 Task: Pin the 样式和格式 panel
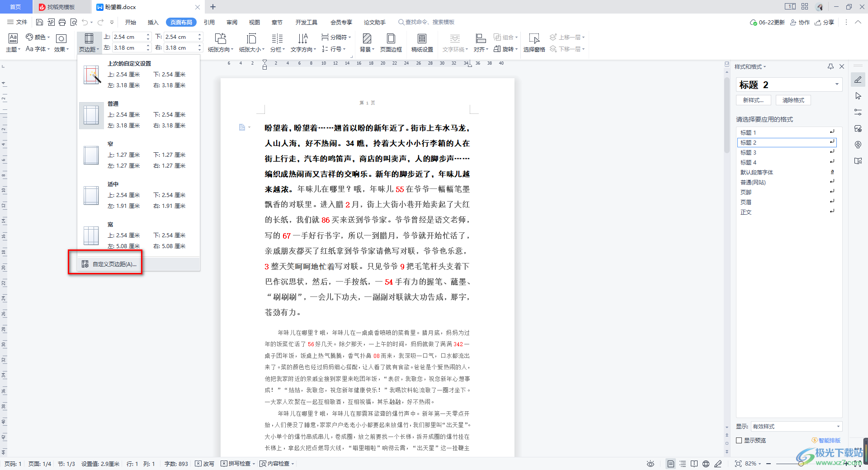click(x=830, y=66)
